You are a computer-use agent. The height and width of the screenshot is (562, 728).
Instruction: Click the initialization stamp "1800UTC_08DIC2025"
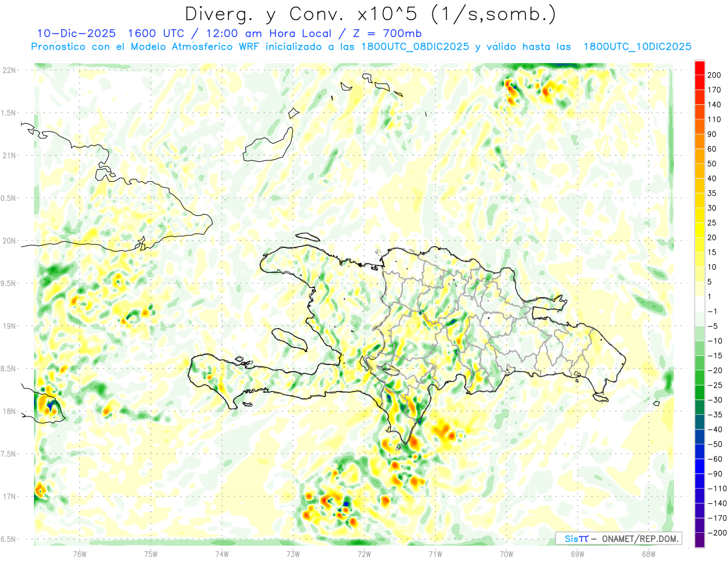(x=415, y=47)
